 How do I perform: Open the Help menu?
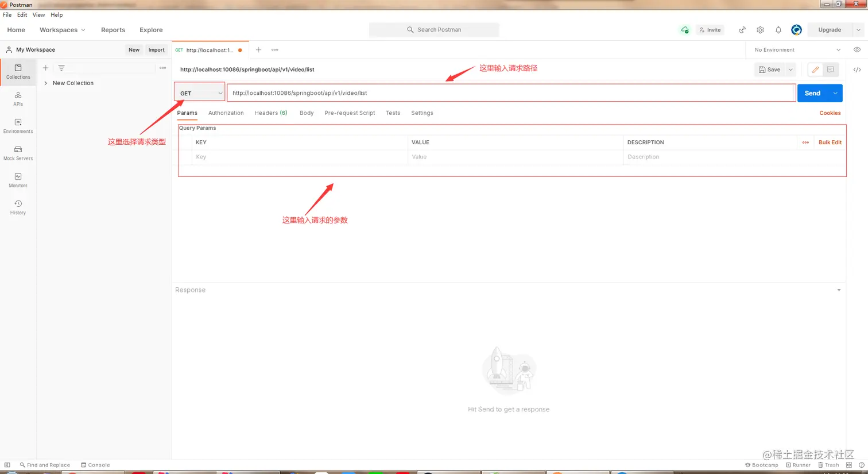[56, 15]
